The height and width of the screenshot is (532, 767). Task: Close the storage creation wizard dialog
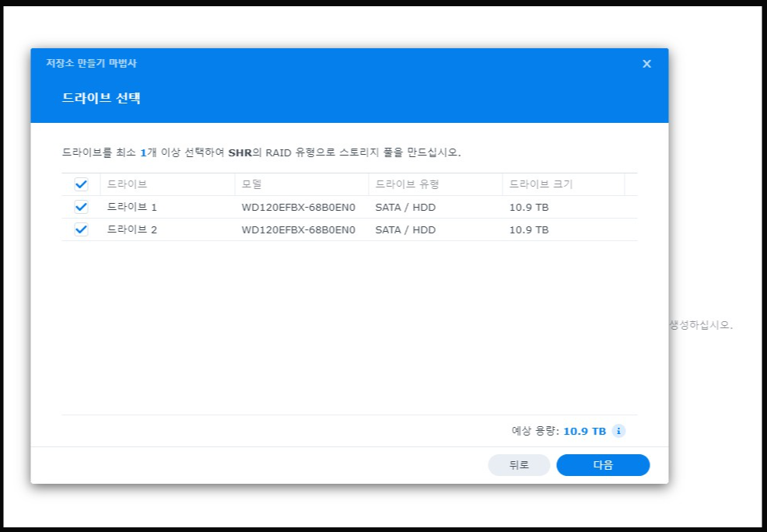coord(646,64)
